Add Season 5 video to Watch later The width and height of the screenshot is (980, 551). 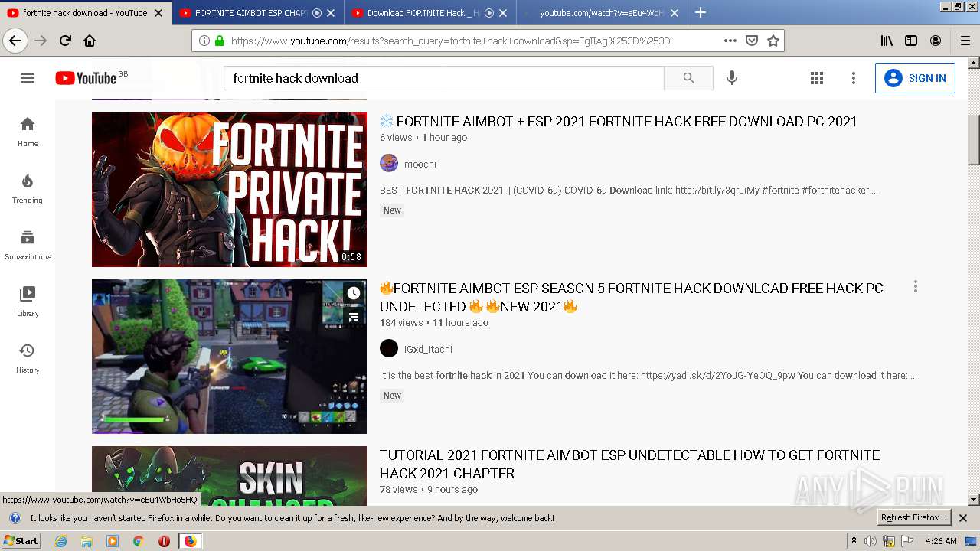point(353,293)
